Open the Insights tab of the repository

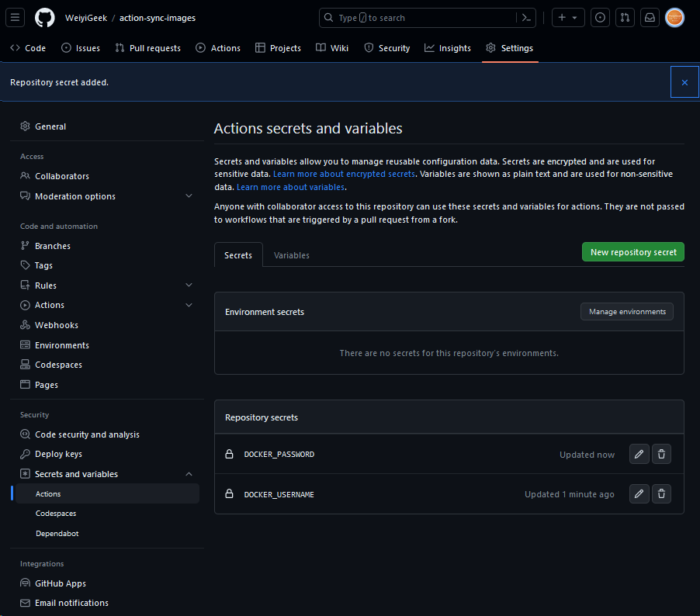(x=448, y=48)
